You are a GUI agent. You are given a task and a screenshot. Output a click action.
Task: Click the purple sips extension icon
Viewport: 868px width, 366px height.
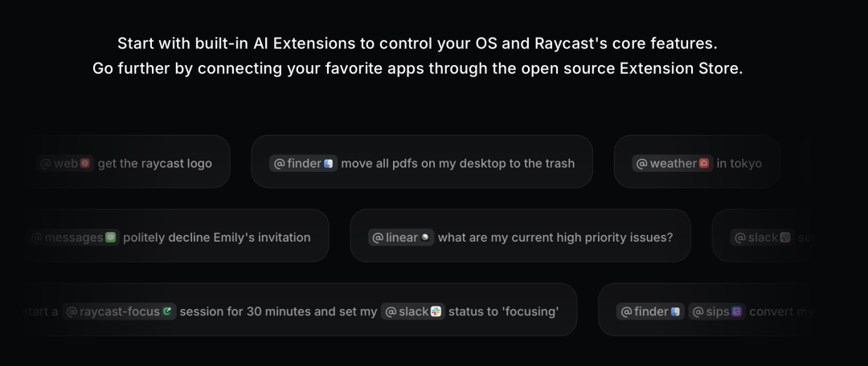[736, 311]
